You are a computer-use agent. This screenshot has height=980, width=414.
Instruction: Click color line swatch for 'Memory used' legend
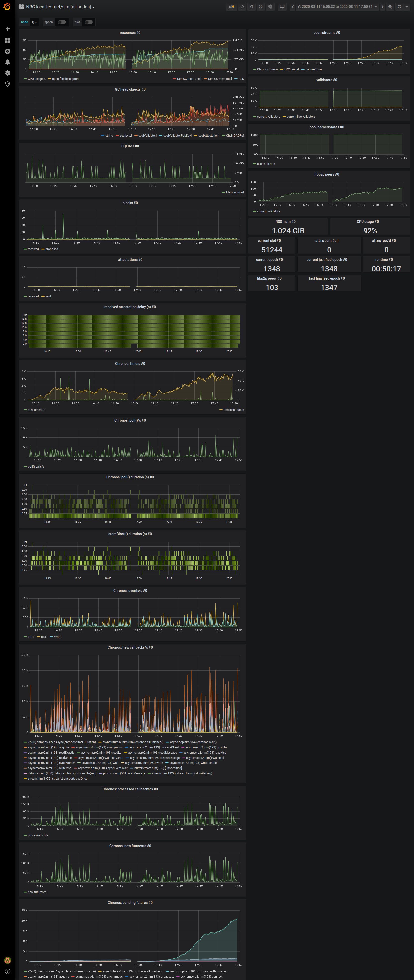[223, 193]
